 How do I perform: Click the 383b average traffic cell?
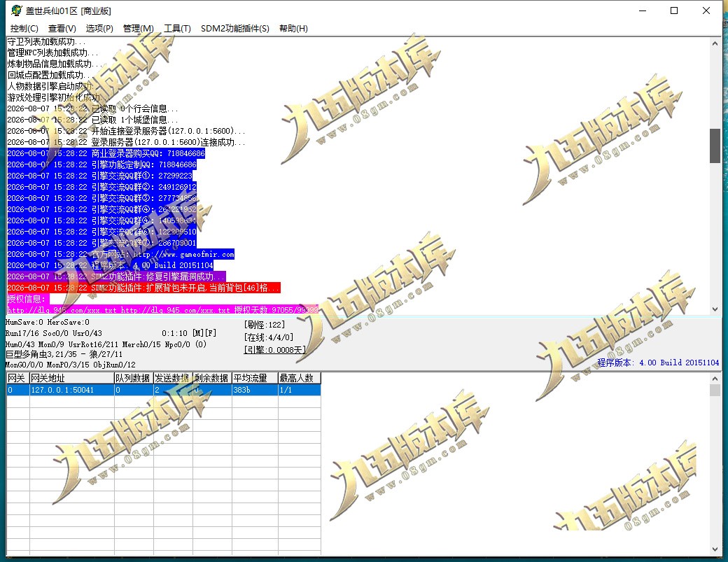click(255, 390)
